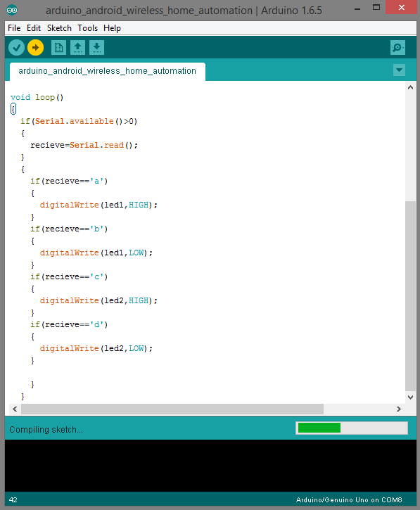This screenshot has height=510, width=420.
Task: Select the arduino_android_wireless_home_automation tab
Action: (108, 71)
